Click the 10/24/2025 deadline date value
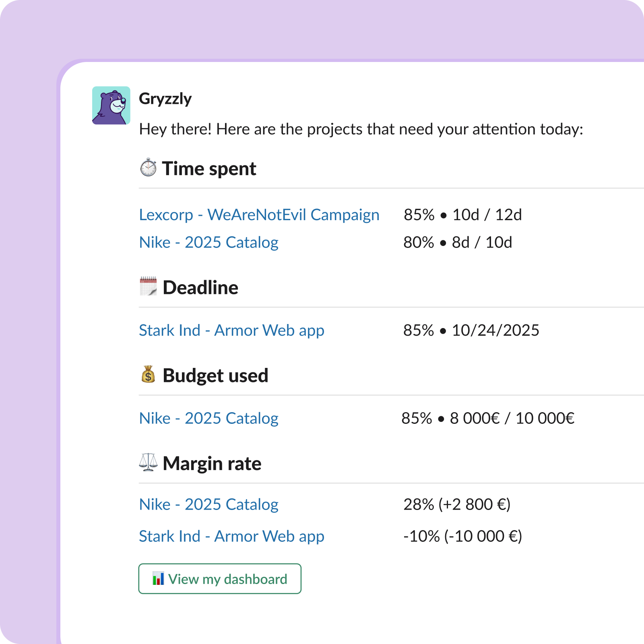This screenshot has width=644, height=644. pyautogui.click(x=495, y=330)
